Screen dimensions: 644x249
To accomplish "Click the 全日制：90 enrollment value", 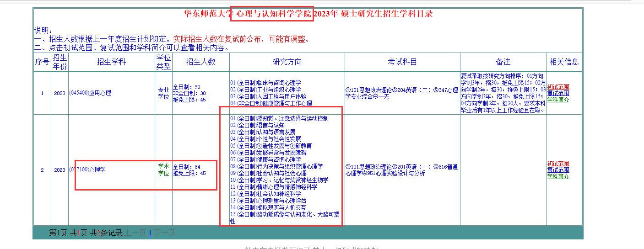I will (186, 87).
